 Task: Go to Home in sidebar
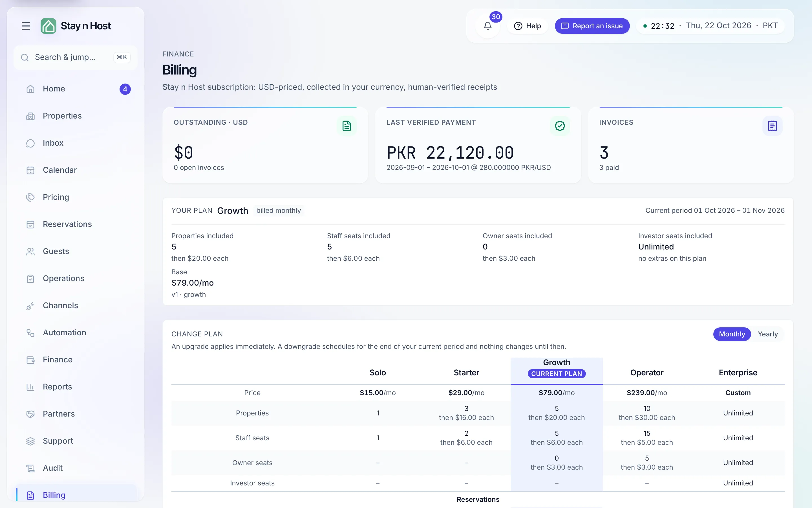(x=76, y=89)
